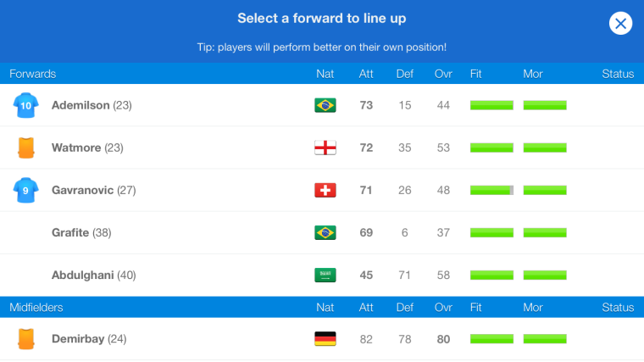This screenshot has width=644, height=362.
Task: Click the Saudi Arabia flag next to Abdulghani
Action: tap(325, 275)
